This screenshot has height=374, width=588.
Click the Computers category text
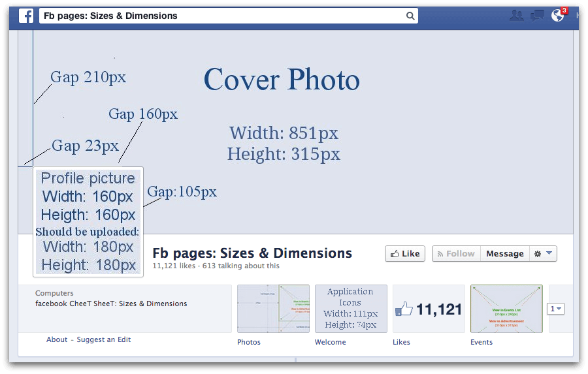pos(54,293)
